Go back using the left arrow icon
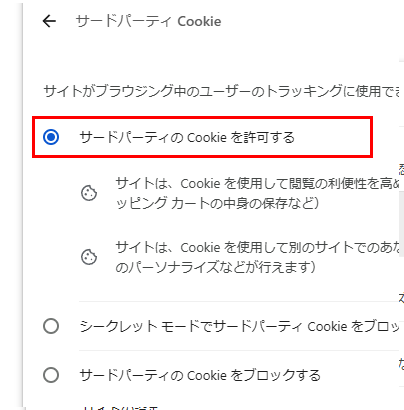Image resolution: width=404 pixels, height=410 pixels. point(49,21)
